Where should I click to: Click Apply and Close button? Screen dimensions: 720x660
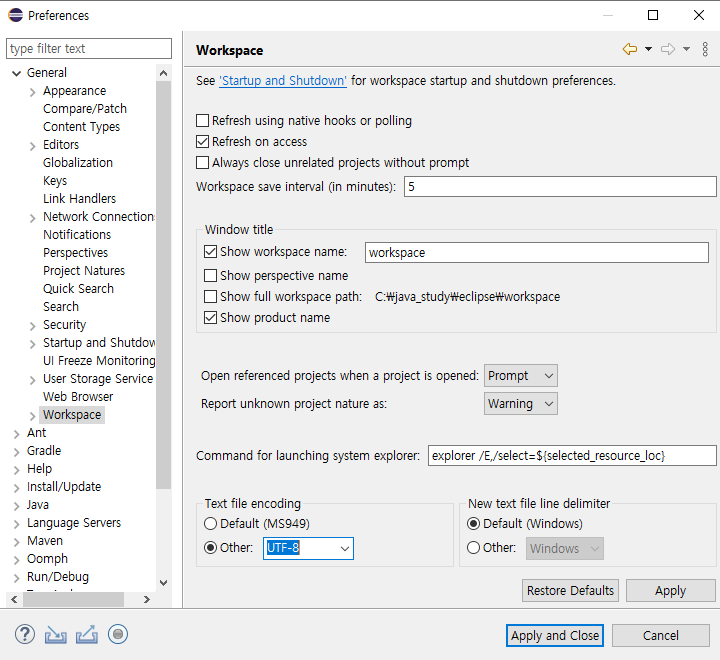[555, 635]
